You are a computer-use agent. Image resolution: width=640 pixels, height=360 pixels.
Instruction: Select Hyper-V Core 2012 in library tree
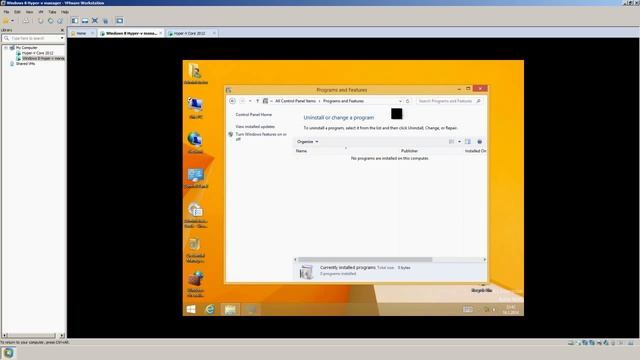coord(37,53)
